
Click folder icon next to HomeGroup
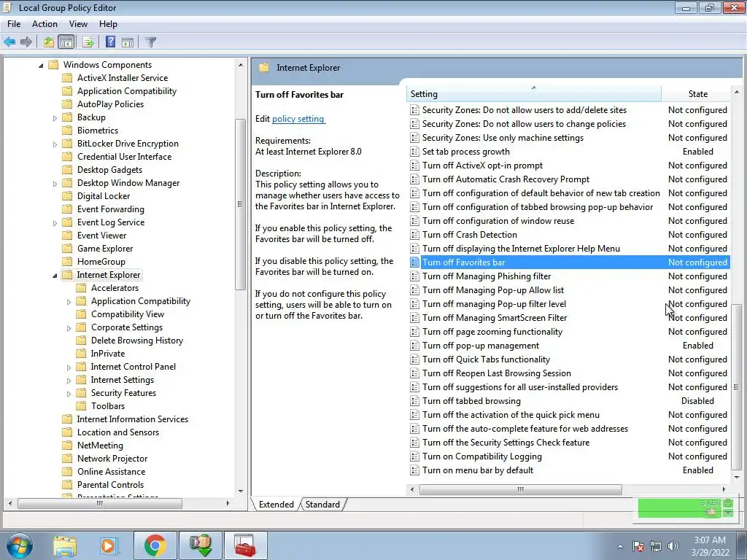68,262
